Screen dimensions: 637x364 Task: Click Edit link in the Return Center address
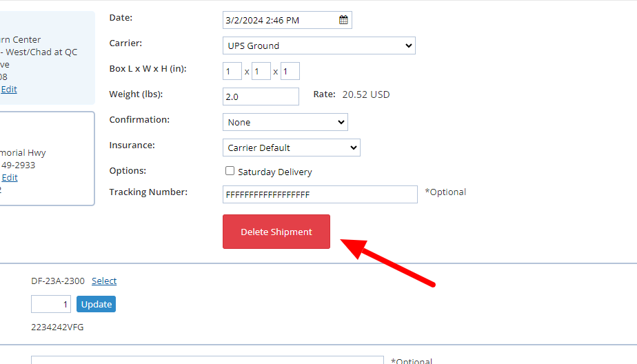click(x=9, y=89)
